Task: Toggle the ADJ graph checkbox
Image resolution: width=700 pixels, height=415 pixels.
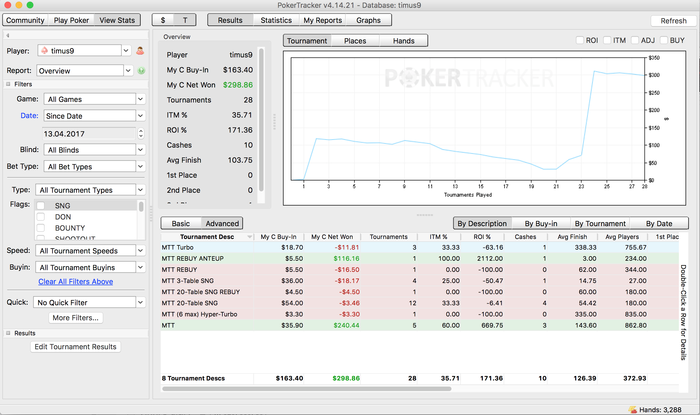Action: (635, 40)
